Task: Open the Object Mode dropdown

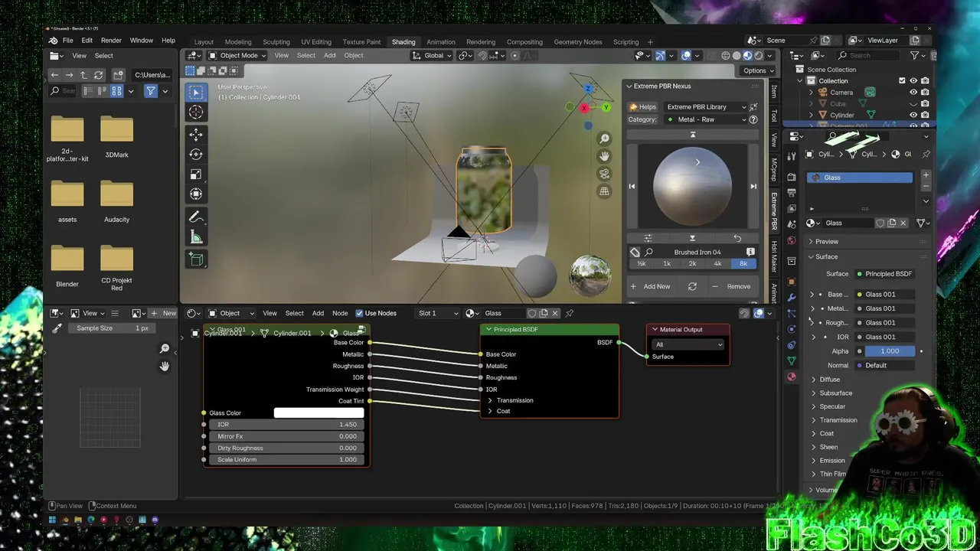Action: tap(237, 55)
